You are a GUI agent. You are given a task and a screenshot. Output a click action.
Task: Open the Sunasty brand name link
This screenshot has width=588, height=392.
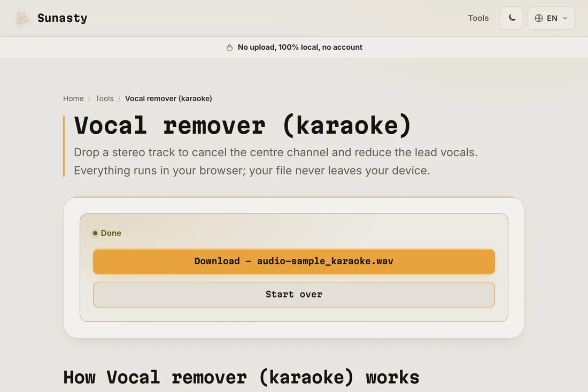[x=62, y=18]
